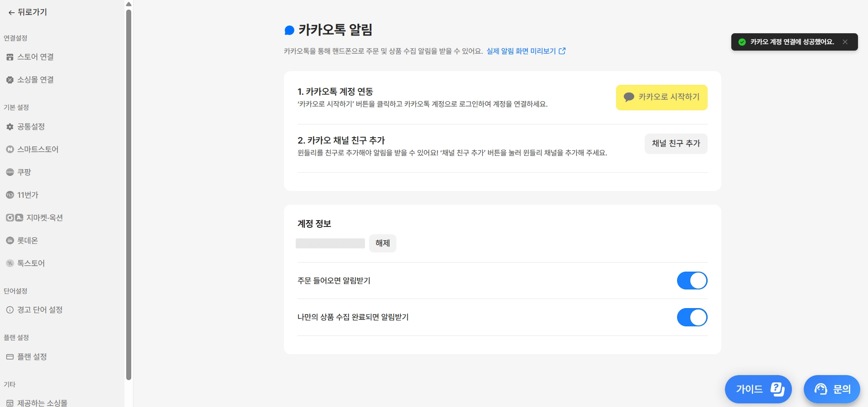The width and height of the screenshot is (868, 407).
Task: Click the speech bubble icon in 카카오로 시작하기
Action: [x=629, y=97]
